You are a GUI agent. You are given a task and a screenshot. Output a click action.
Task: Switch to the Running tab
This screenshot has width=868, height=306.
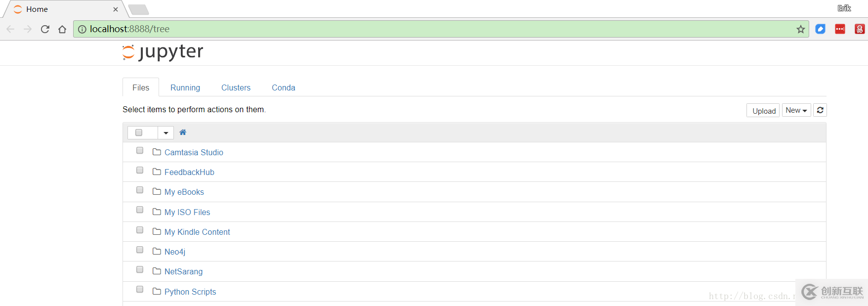point(185,87)
